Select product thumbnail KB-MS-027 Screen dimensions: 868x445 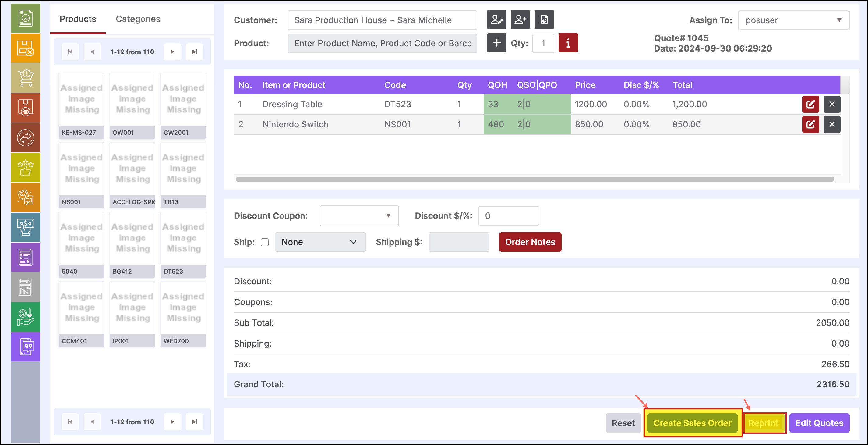click(81, 106)
